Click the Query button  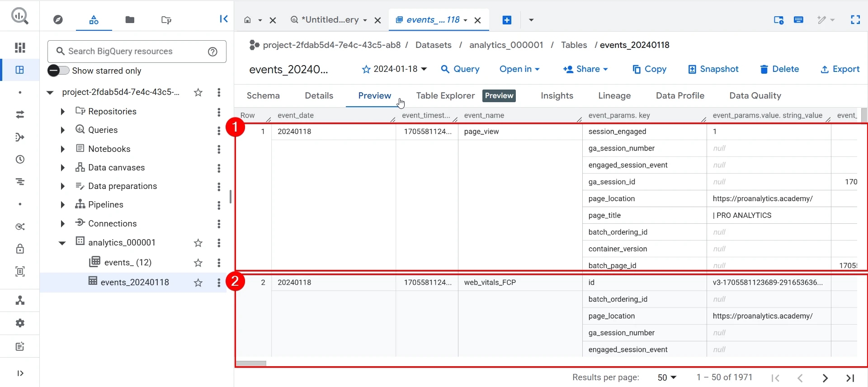(460, 69)
